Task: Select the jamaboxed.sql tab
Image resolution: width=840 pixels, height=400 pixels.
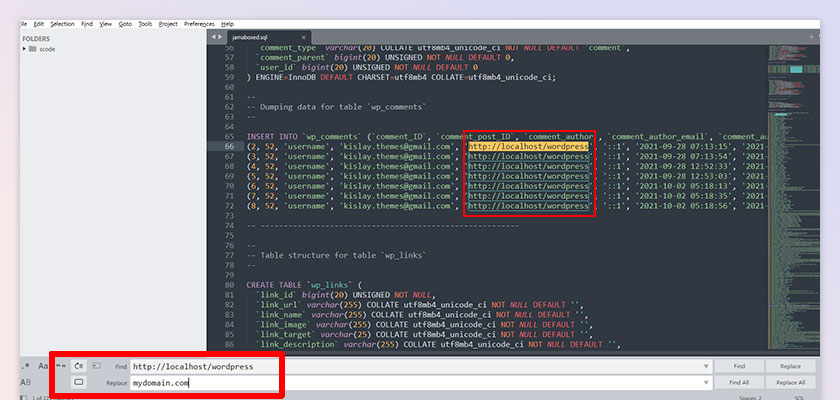Action: (268, 37)
